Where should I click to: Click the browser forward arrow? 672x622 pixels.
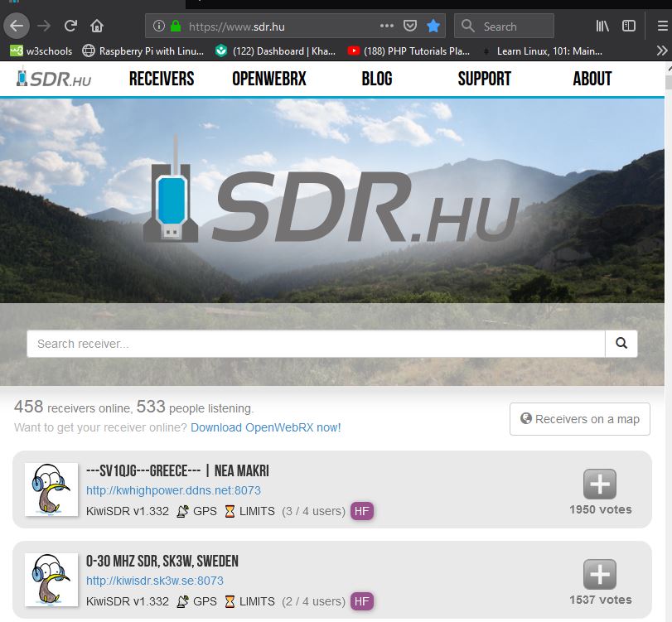pyautogui.click(x=44, y=27)
